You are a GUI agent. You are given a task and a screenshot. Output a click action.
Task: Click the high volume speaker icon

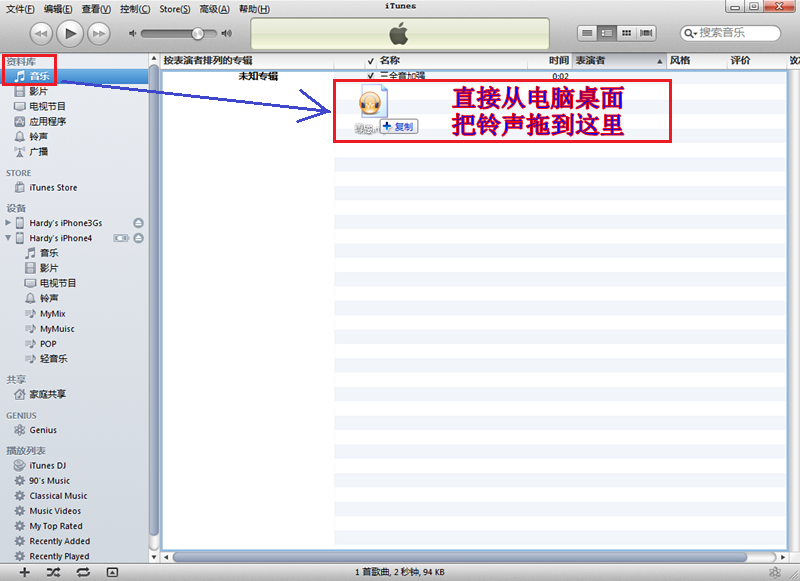click(227, 34)
